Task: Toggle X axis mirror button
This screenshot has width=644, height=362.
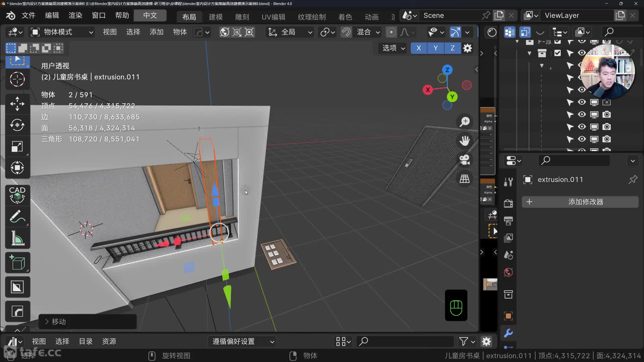Action: pyautogui.click(x=419, y=48)
